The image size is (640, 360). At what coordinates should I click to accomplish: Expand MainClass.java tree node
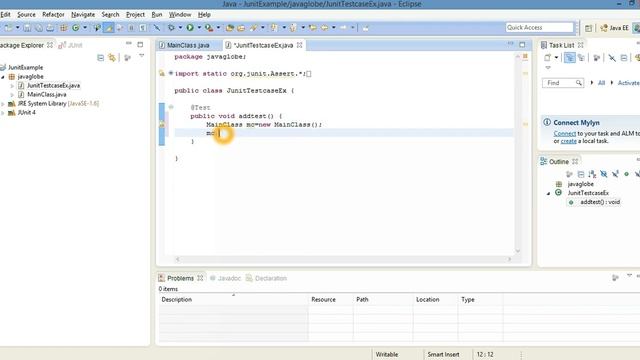pos(12,95)
